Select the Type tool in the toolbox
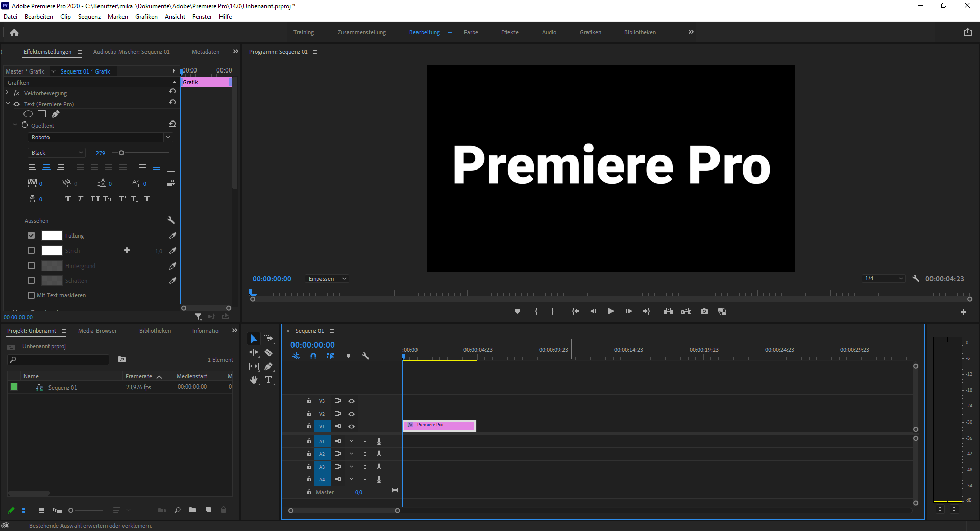Screen dimensions: 980x531 pos(268,380)
